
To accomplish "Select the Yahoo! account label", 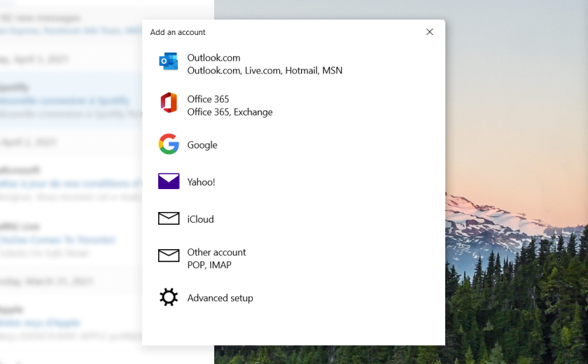I will click(201, 182).
